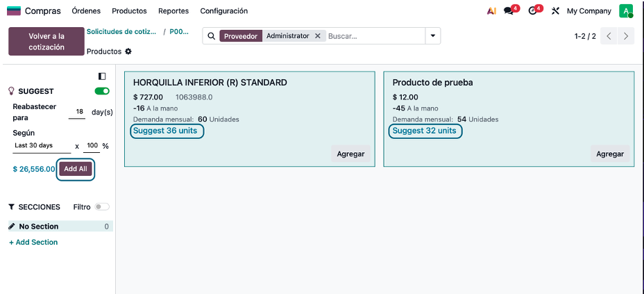This screenshot has height=294, width=644.
Task: Open the Órdenes menu
Action: tap(86, 11)
